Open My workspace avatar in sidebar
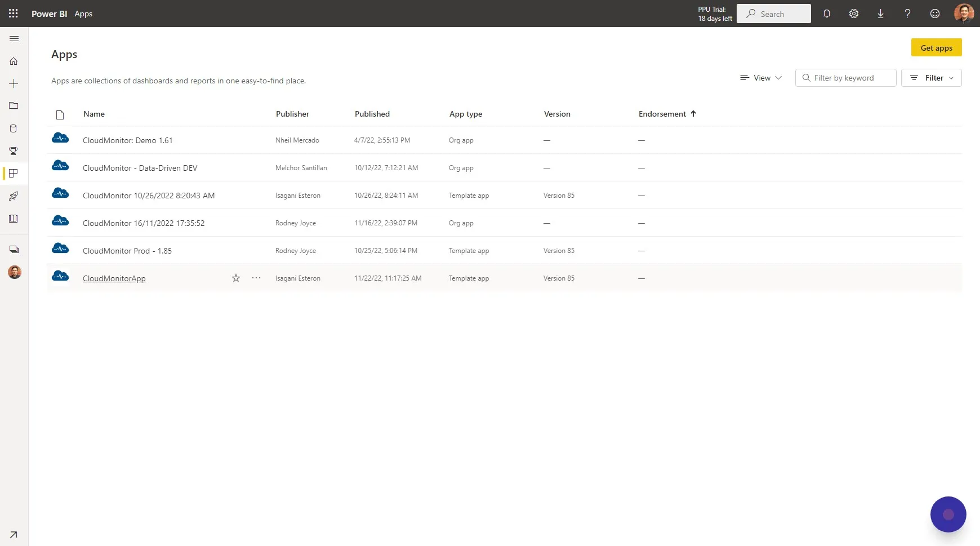 [15, 272]
